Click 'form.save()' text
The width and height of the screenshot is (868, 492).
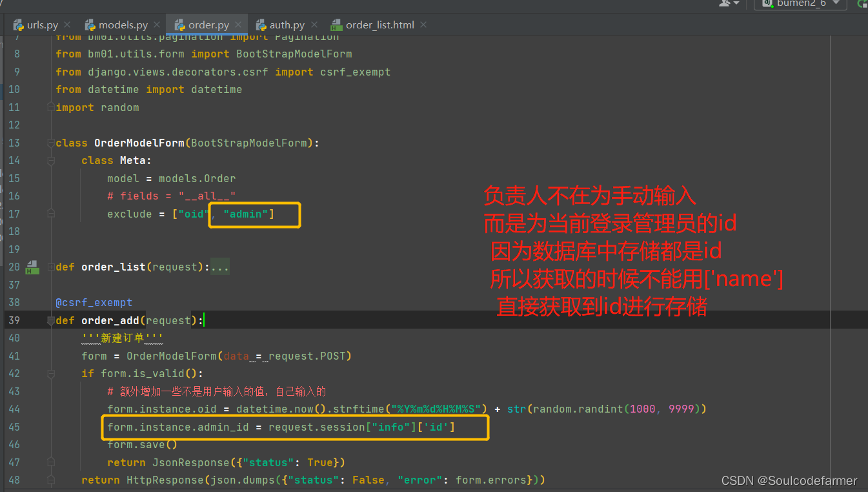143,445
